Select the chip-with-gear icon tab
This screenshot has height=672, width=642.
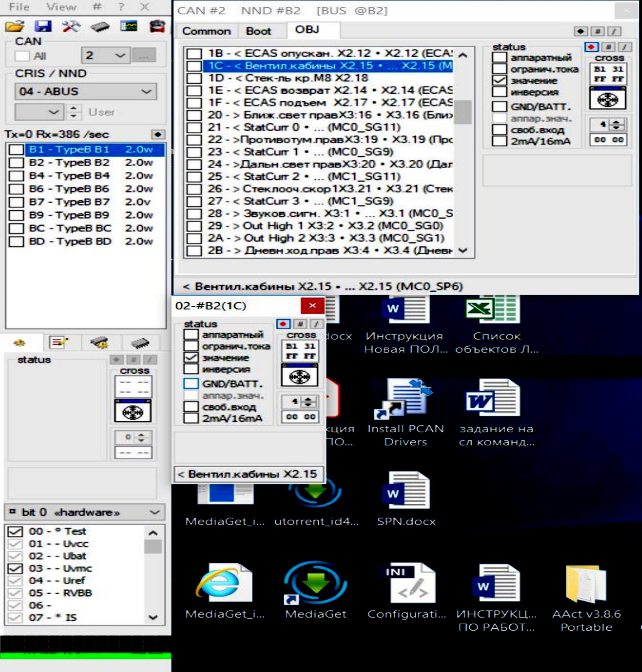click(100, 342)
